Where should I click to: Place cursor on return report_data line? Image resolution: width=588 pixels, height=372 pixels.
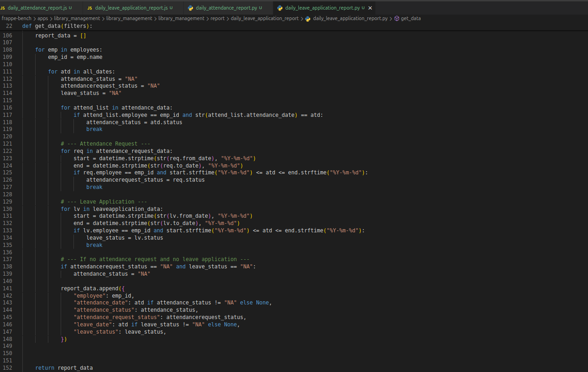pyautogui.click(x=64, y=368)
